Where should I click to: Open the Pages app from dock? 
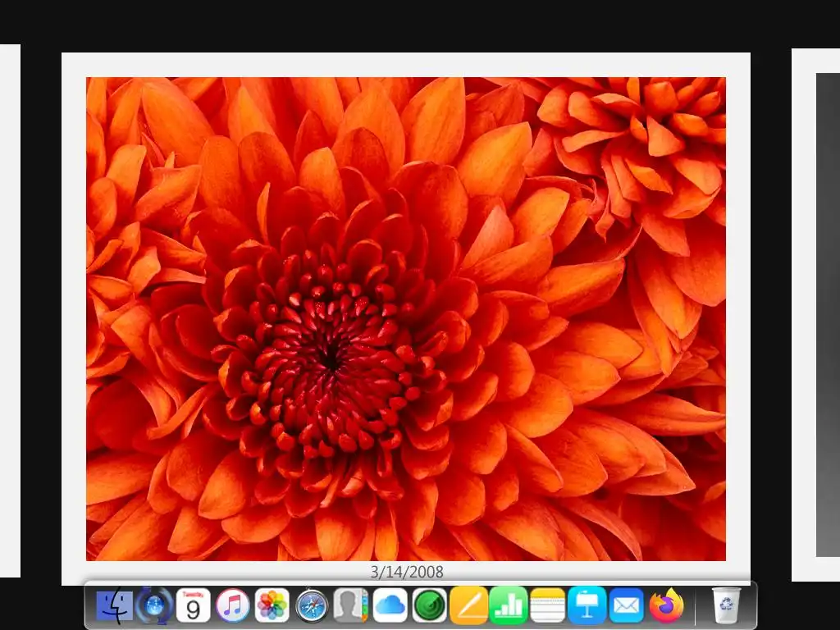click(x=468, y=605)
